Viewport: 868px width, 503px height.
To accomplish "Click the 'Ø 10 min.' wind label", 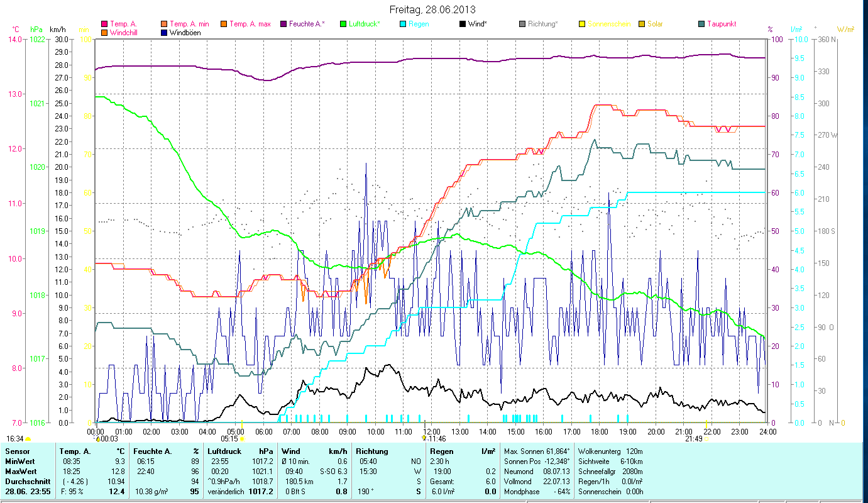I will 296,462.
